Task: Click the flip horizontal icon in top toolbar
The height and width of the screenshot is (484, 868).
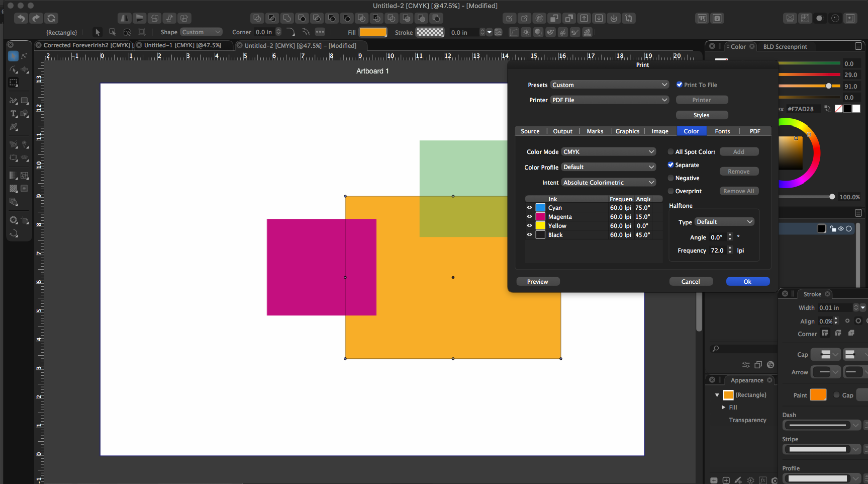Action: click(x=124, y=18)
